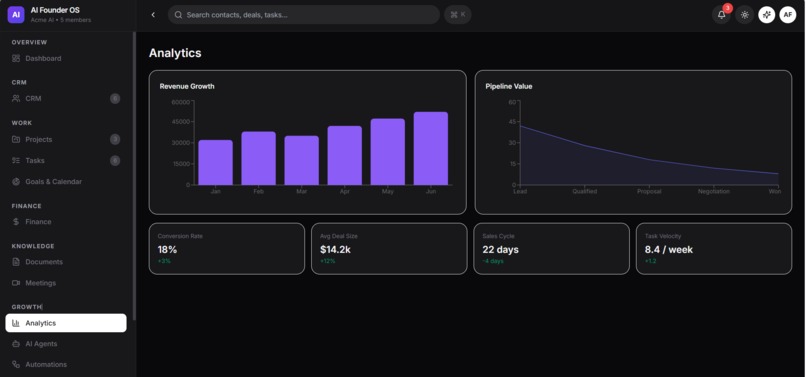Screen dimensions: 806x377
Task: Click the Analytics page heading
Action: pyautogui.click(x=175, y=53)
